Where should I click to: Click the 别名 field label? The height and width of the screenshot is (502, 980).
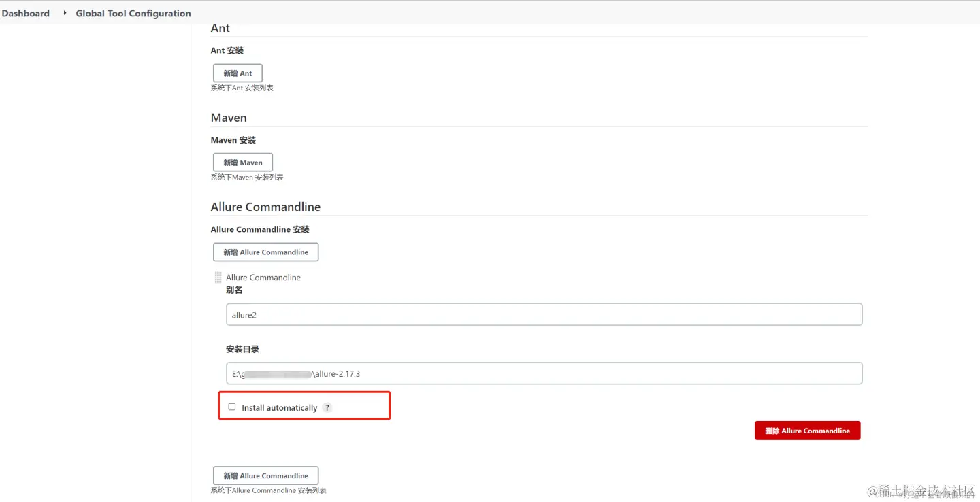coord(234,290)
